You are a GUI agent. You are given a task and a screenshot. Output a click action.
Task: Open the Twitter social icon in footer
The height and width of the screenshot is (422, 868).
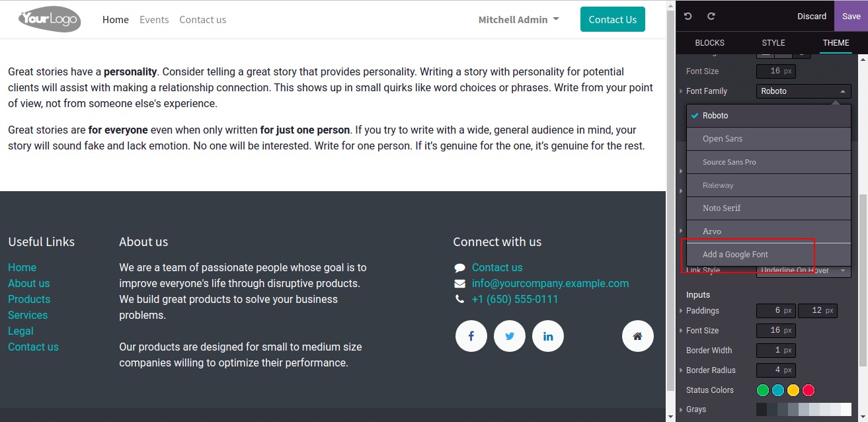[510, 336]
